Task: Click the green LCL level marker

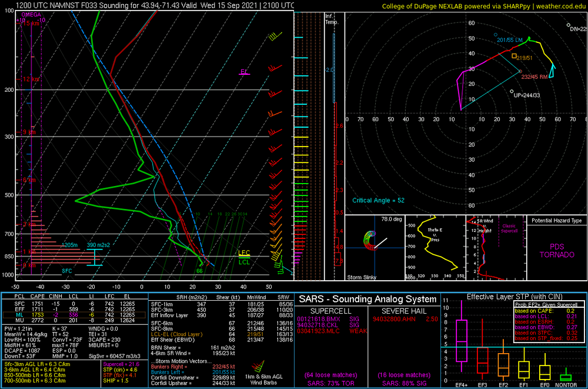Action: click(244, 261)
